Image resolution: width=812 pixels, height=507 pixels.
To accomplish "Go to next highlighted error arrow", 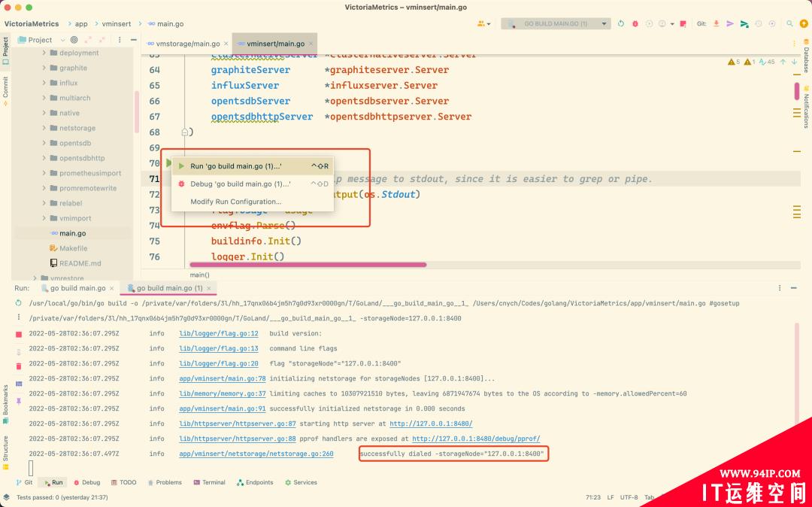I will [795, 62].
